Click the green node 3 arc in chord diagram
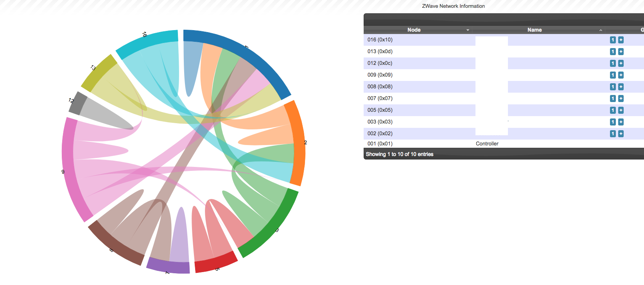The width and height of the screenshot is (644, 285). pyautogui.click(x=273, y=227)
